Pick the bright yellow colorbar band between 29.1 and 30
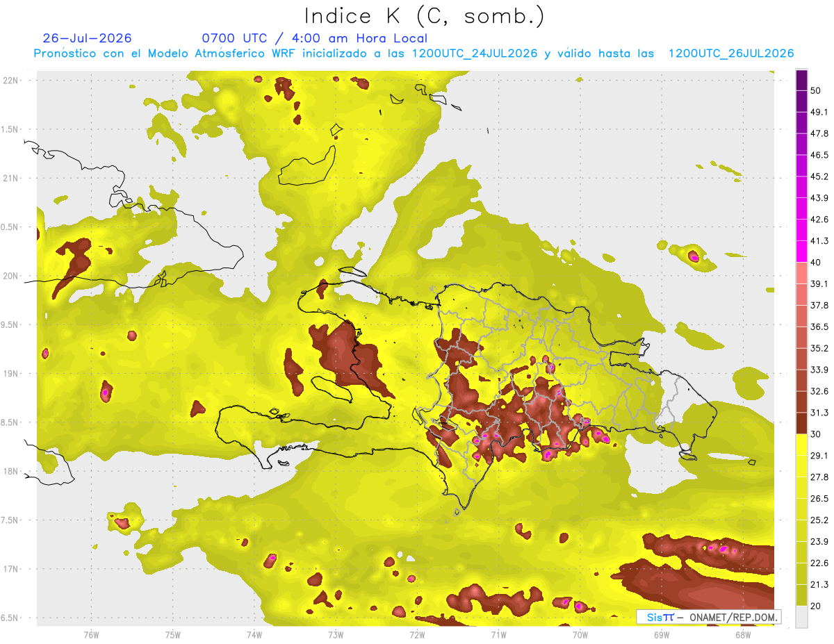834x644 pixels. 801,445
